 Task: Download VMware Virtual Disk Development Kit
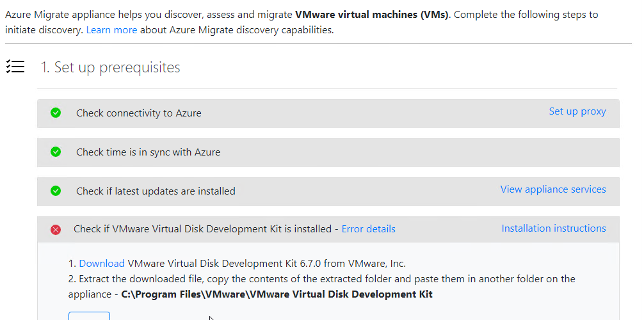tap(102, 263)
